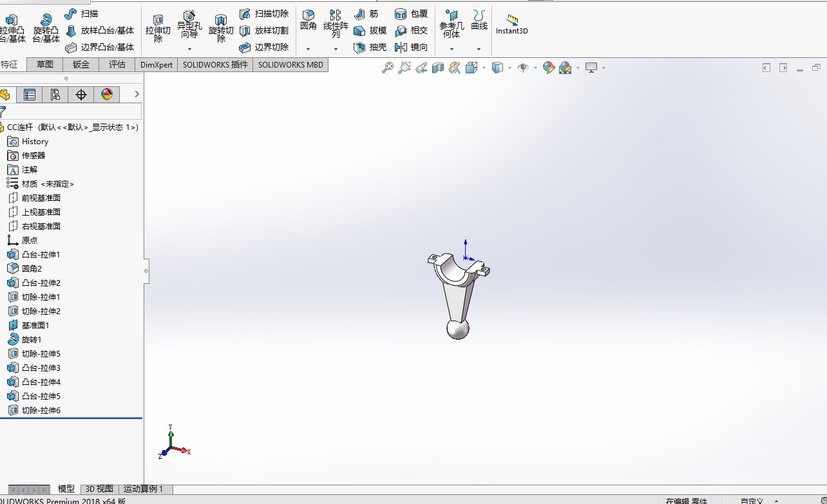Select the Swept Boss/Base (扫描) tool
The image size is (827, 504).
[81, 14]
